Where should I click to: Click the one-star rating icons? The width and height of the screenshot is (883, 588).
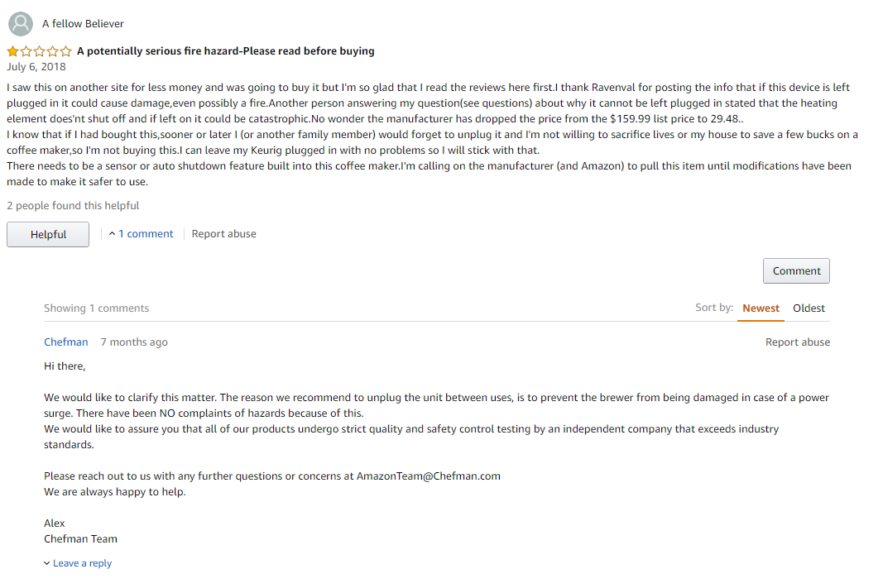tap(40, 51)
